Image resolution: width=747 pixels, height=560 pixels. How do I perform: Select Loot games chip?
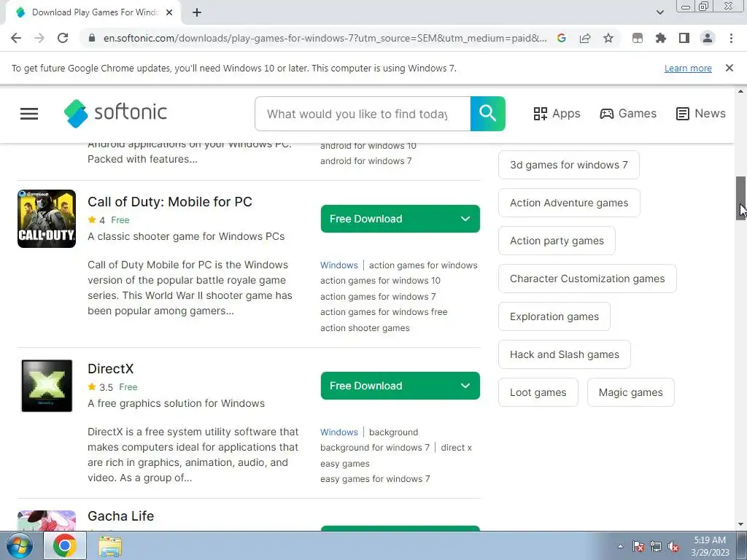(538, 392)
